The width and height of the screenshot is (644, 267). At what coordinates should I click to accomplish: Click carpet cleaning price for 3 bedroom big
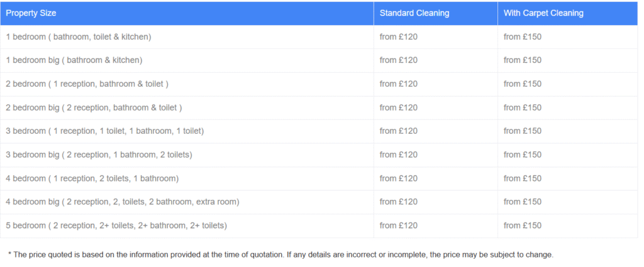coord(523,155)
